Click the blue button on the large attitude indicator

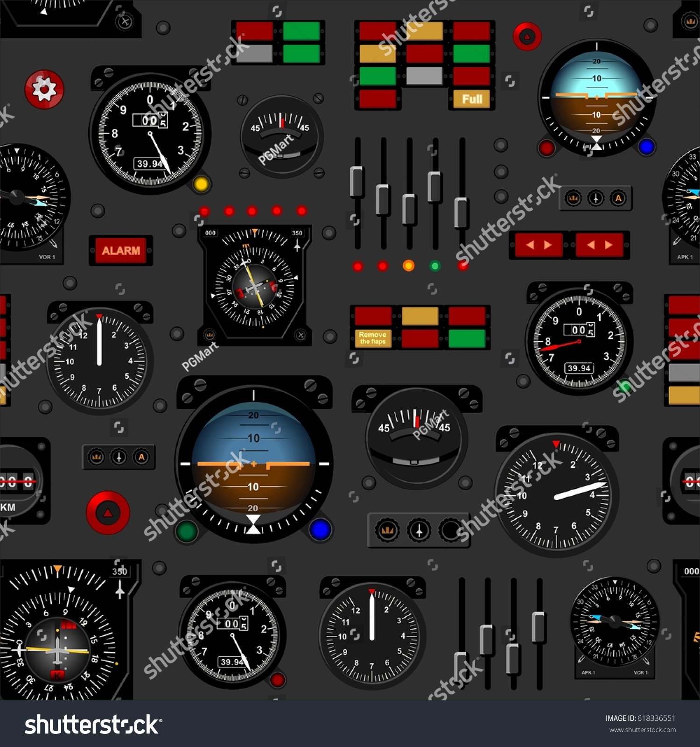(x=320, y=530)
